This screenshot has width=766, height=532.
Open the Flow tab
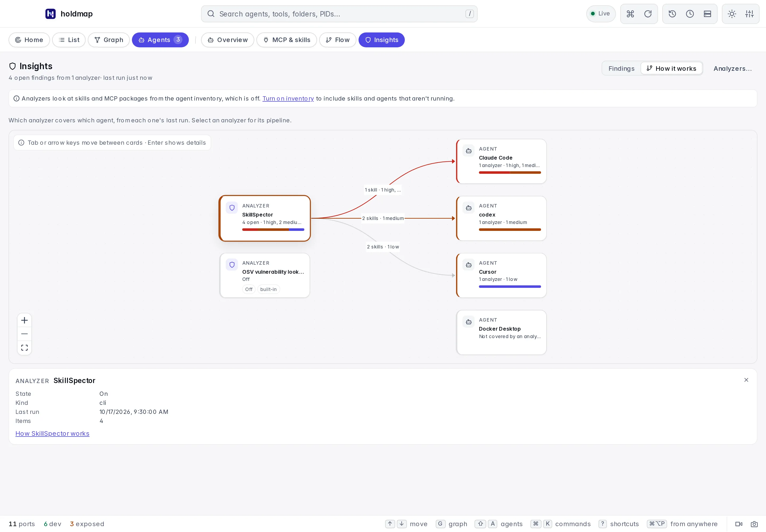coord(338,40)
